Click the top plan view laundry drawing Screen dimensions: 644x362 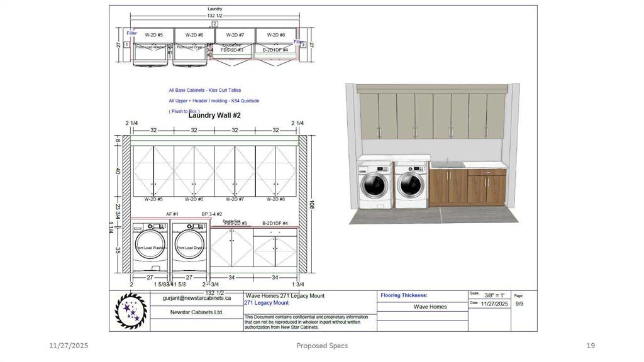pos(214,44)
